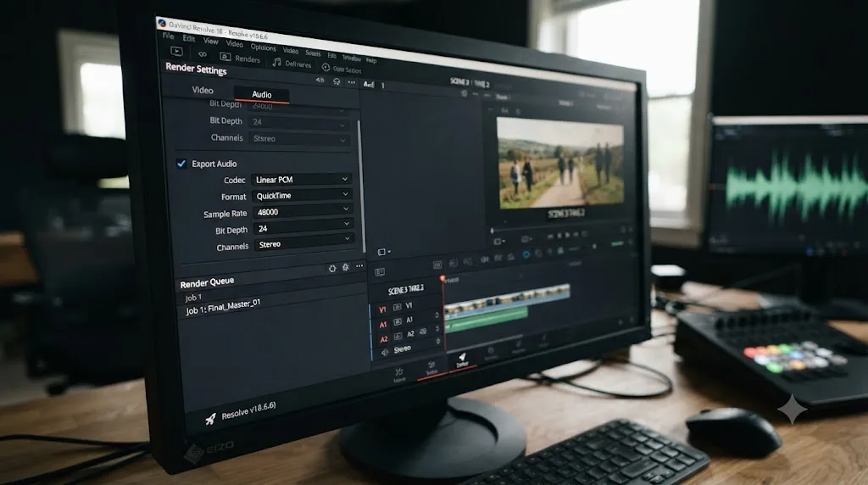Switch to the Video tab in Render Settings
This screenshot has height=485, width=868.
pos(203,90)
